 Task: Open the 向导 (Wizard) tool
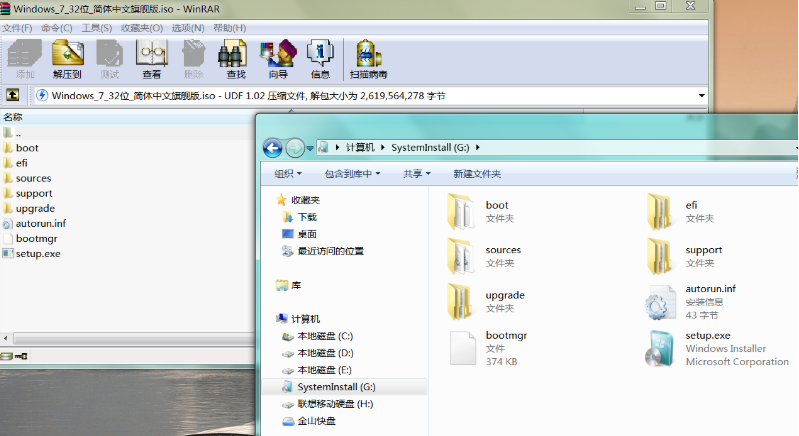point(277,59)
